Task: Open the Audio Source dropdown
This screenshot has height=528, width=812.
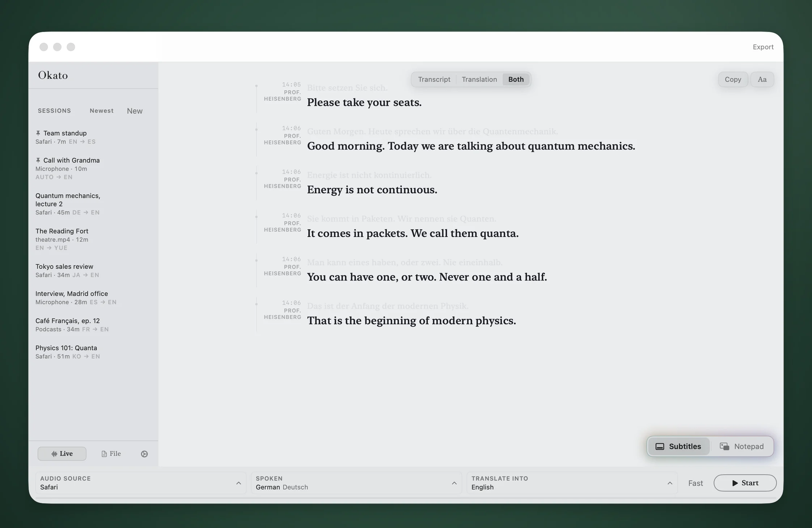Action: click(141, 483)
